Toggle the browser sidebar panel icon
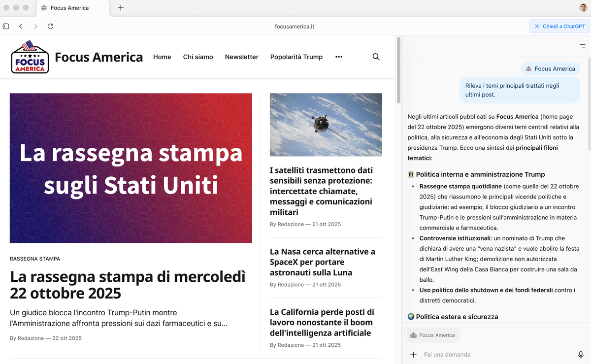Screen dimensions: 591x364 (x=6, y=26)
